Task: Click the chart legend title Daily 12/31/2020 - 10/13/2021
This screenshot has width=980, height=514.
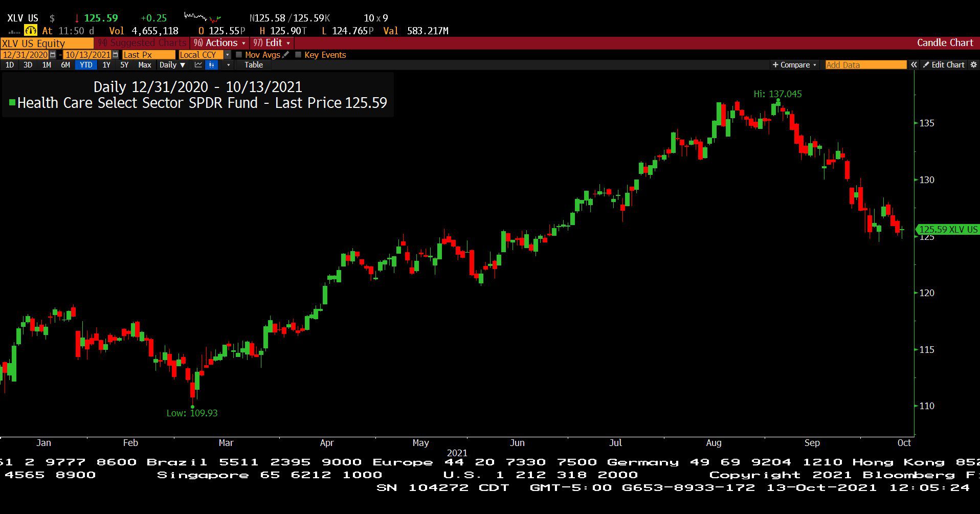Action: click(198, 87)
